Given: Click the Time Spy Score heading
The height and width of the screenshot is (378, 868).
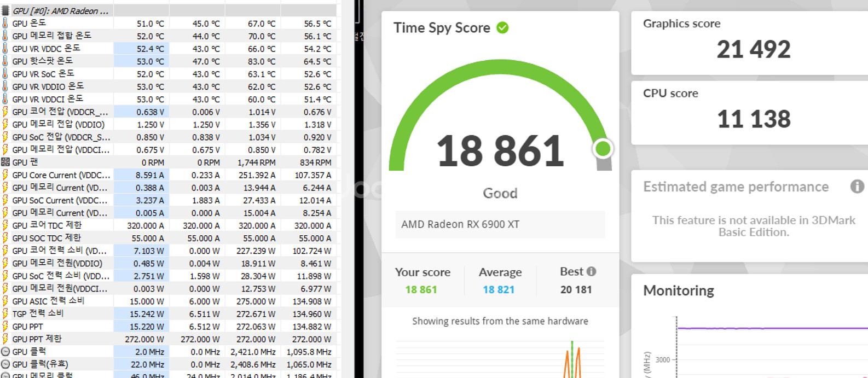Looking at the screenshot, I should (x=442, y=27).
